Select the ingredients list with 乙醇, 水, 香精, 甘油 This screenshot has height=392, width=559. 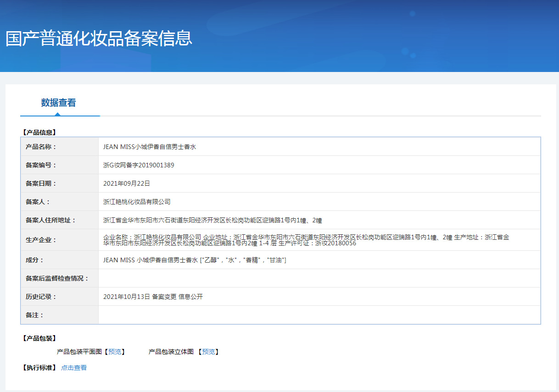195,260
